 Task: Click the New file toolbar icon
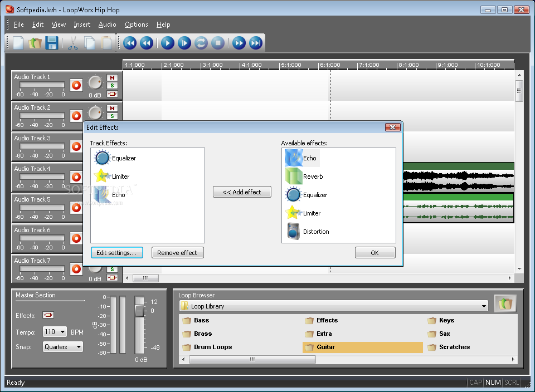pos(18,43)
